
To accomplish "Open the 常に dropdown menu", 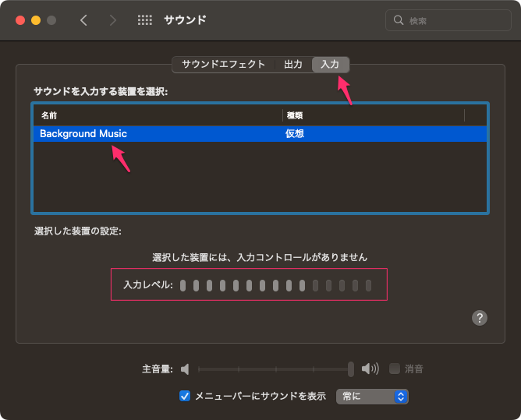I will point(372,396).
